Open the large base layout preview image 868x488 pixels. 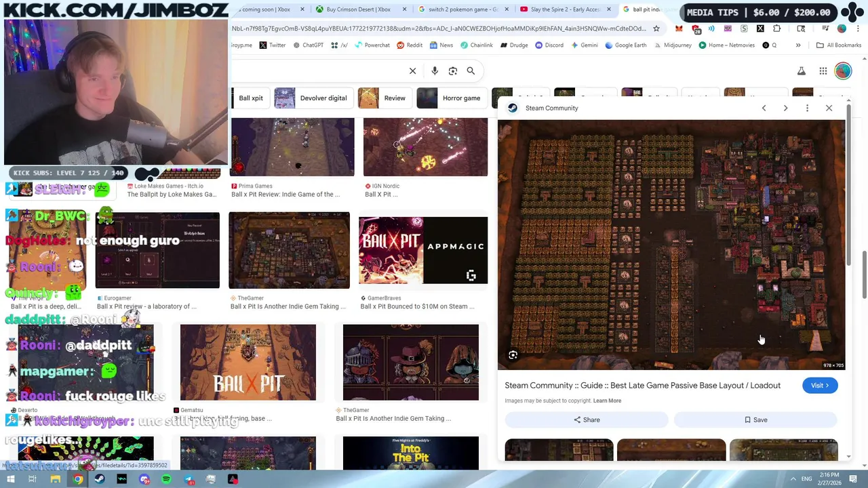(671, 245)
